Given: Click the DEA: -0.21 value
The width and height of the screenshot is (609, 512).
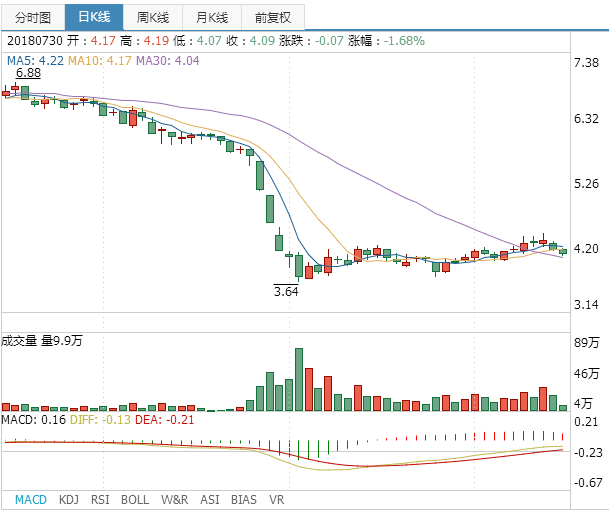Looking at the screenshot, I should tap(164, 420).
